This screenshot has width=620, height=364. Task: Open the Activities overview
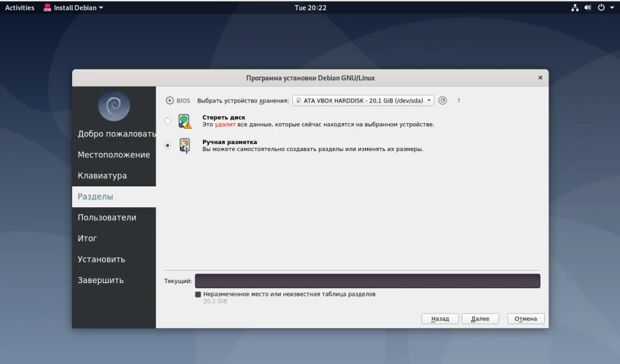click(x=20, y=8)
